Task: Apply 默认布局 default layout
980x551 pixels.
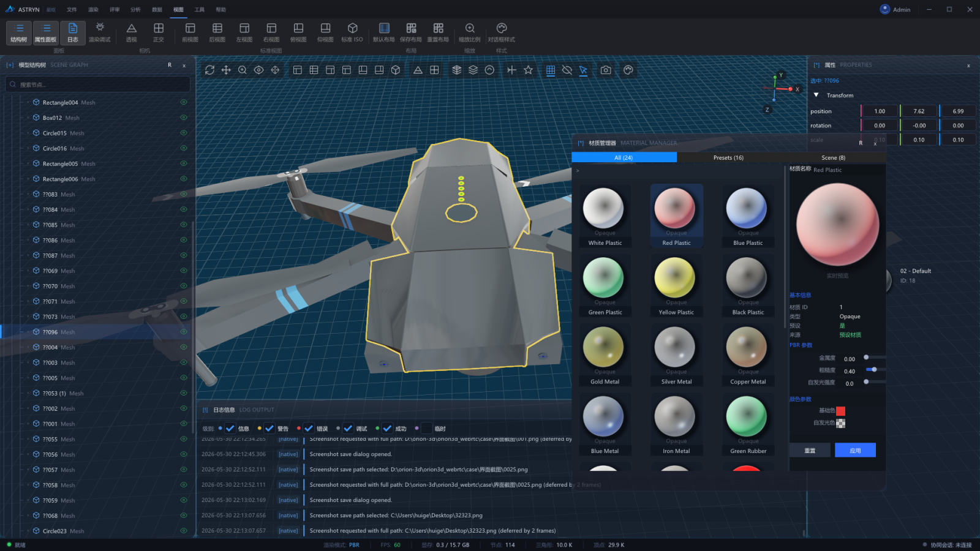Action: [x=384, y=32]
